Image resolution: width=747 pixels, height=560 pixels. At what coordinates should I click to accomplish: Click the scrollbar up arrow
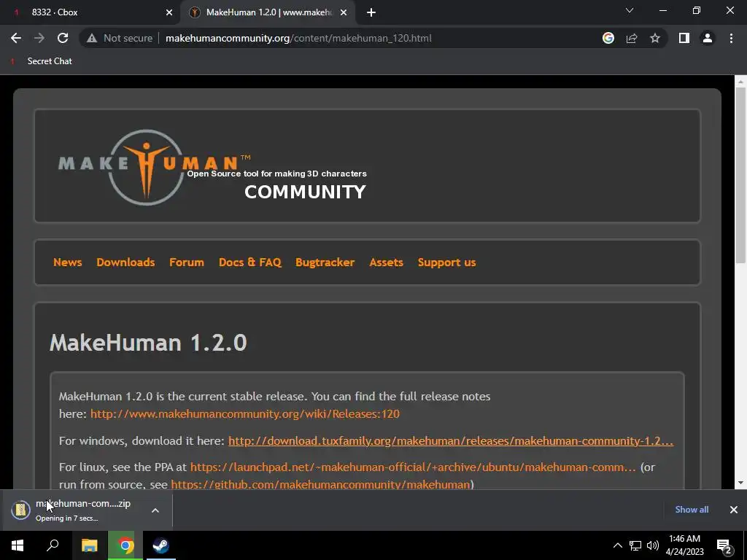(x=740, y=82)
